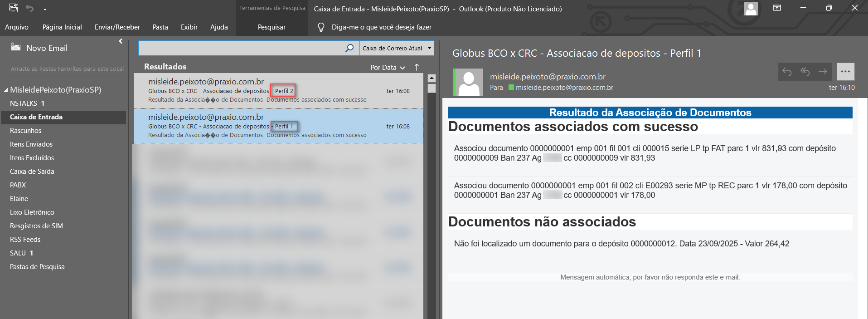Open the Lixo Eletrônico folder
Viewport: 868px width, 319px height.
[63, 212]
